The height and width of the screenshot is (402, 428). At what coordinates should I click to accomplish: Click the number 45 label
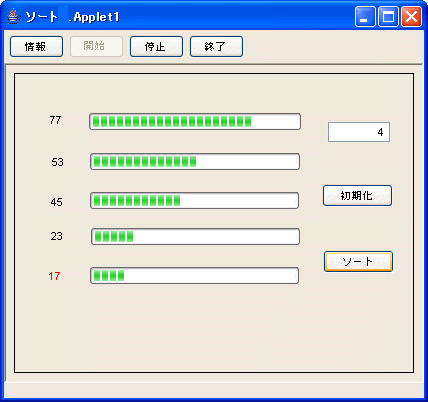click(57, 202)
